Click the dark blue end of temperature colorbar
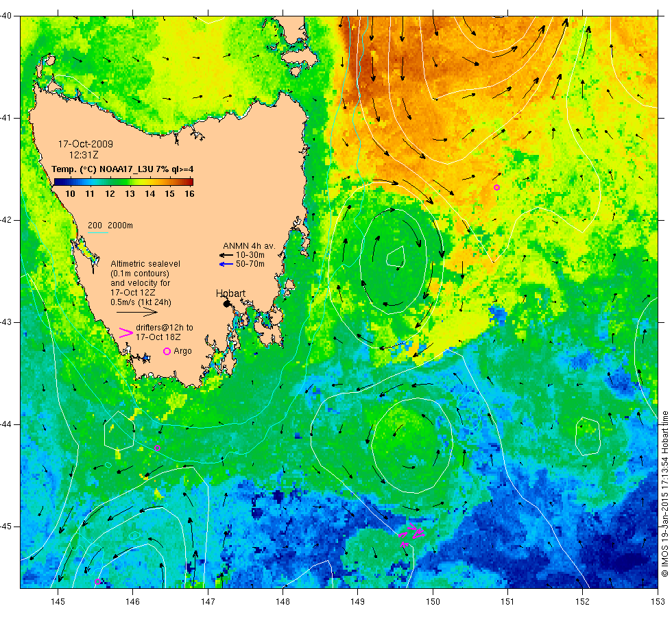Screen dimensions: 672x617 pos(58,182)
